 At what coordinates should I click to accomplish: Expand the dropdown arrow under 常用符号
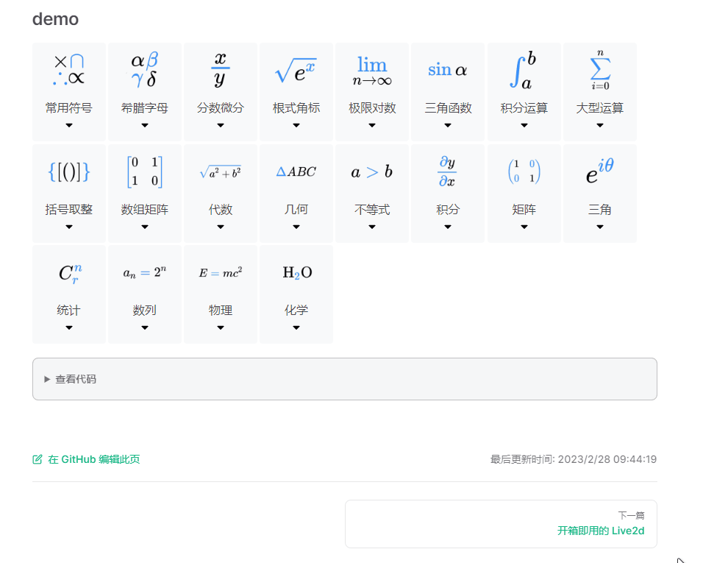68,125
